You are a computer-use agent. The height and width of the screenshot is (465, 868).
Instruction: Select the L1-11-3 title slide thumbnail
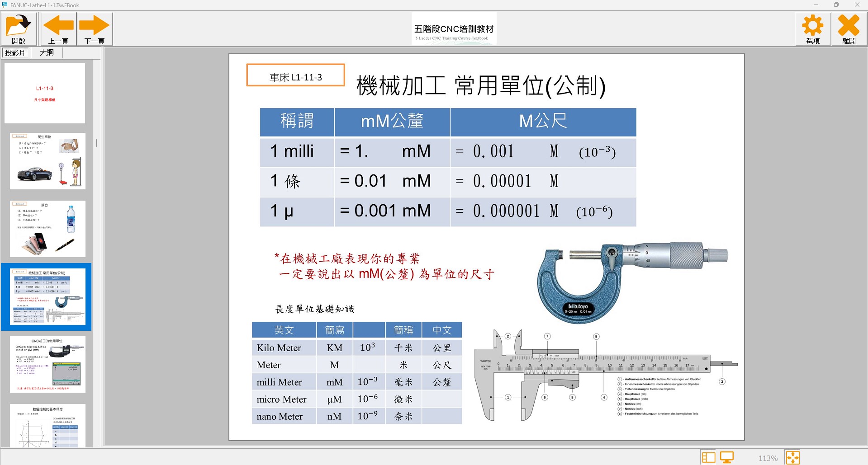click(45, 93)
